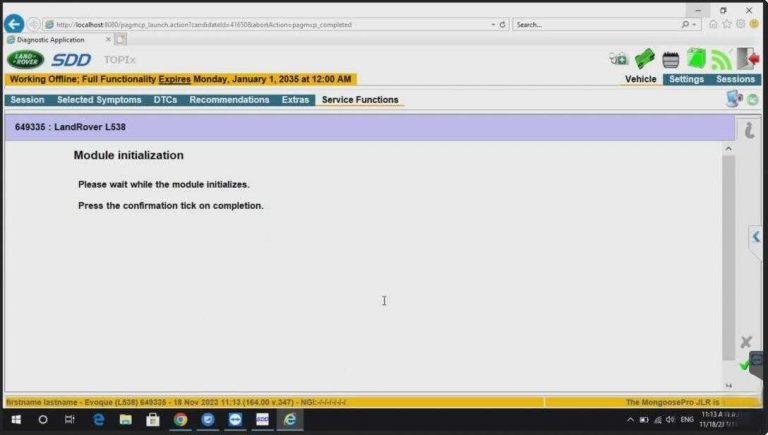Click the calendar icon in SDD toolbar
The height and width of the screenshot is (435, 768).
point(671,60)
